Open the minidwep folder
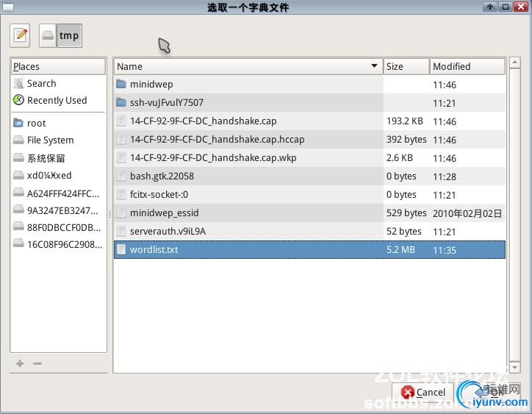 click(x=309, y=85)
